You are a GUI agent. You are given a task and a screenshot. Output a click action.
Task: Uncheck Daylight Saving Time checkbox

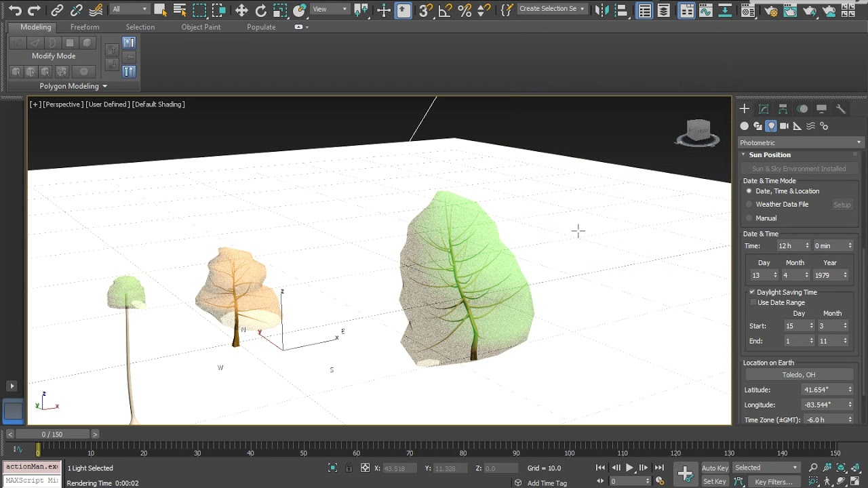(x=752, y=292)
